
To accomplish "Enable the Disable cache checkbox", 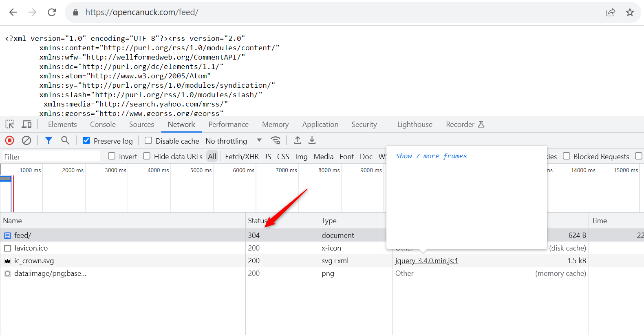I will tap(148, 140).
